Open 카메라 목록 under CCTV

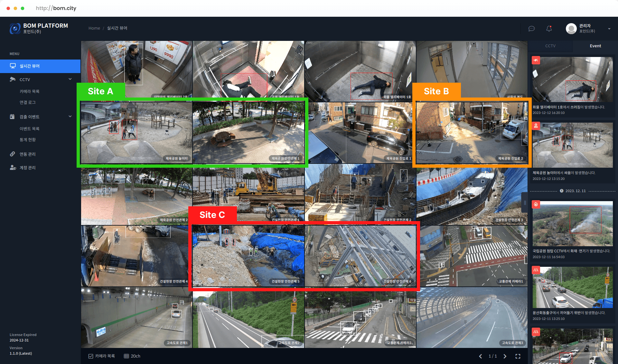tap(29, 91)
